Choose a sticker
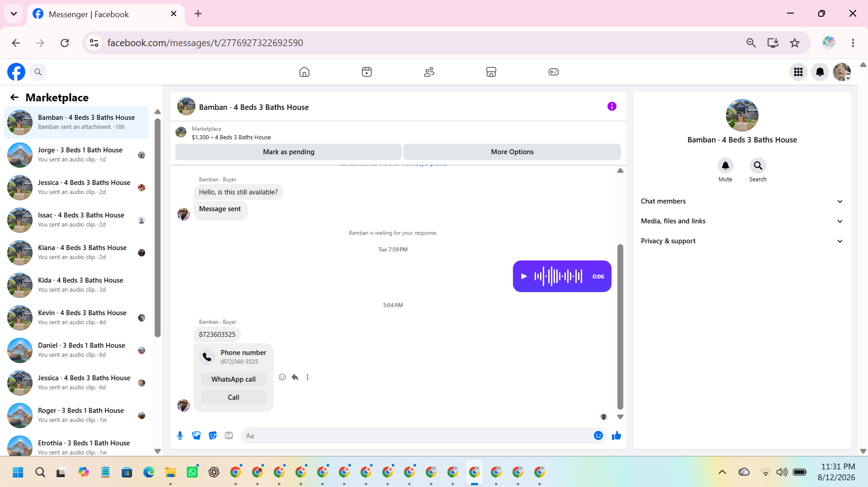 coord(213,435)
